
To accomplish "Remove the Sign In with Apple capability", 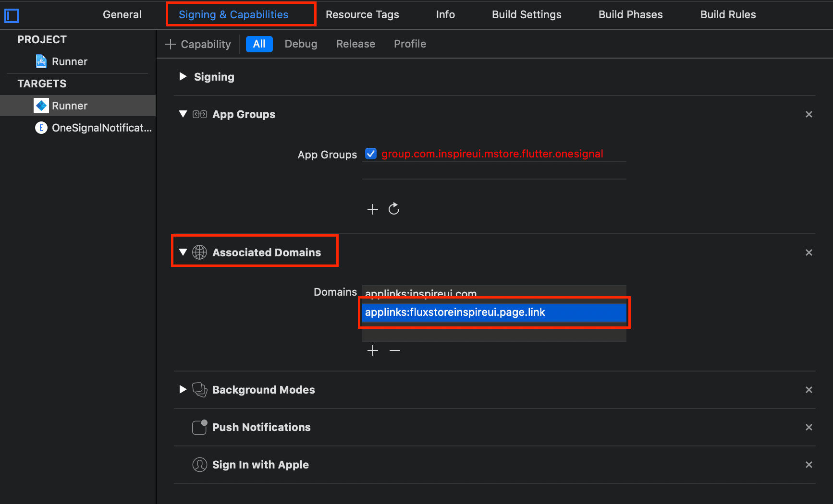I will coord(809,465).
